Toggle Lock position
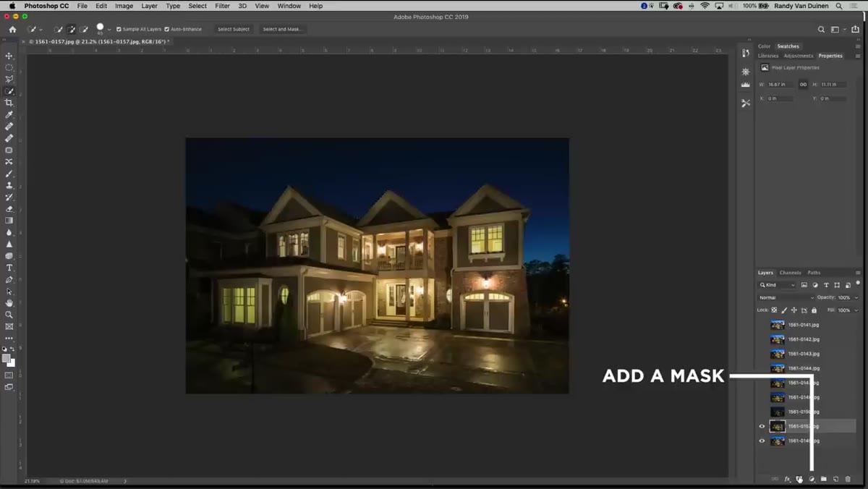 (x=794, y=310)
